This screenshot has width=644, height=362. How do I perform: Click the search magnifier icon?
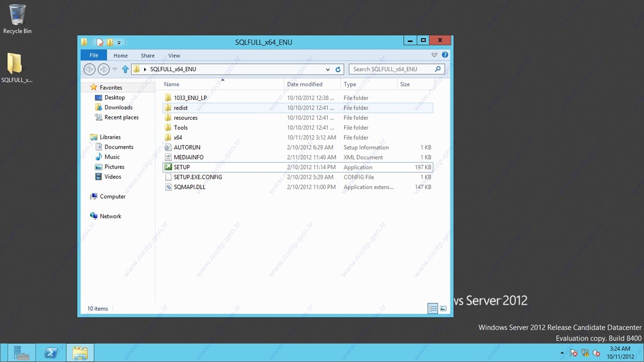(438, 69)
